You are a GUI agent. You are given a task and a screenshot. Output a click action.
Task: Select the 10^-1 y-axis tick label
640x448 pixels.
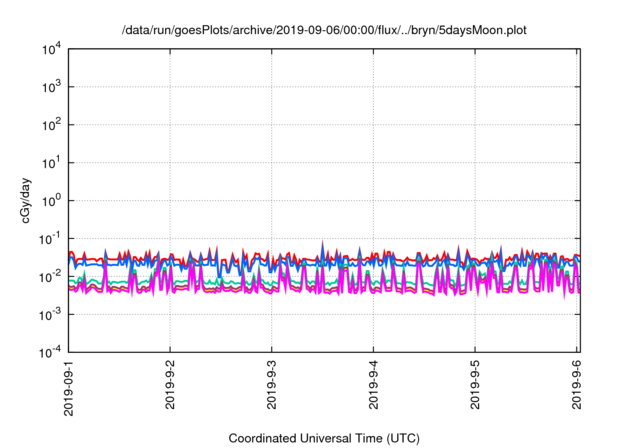(49, 239)
